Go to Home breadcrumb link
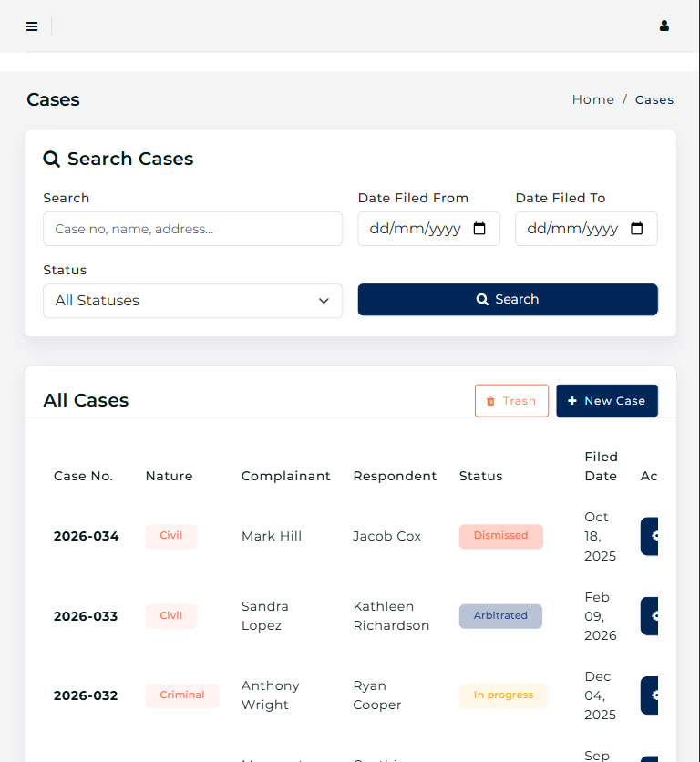The height and width of the screenshot is (762, 700). [x=592, y=100]
